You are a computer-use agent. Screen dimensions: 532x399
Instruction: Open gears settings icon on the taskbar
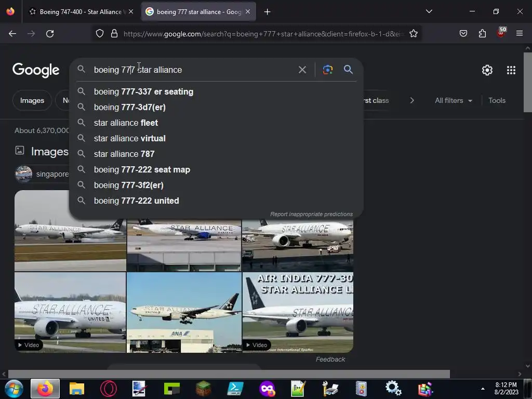[x=393, y=389]
